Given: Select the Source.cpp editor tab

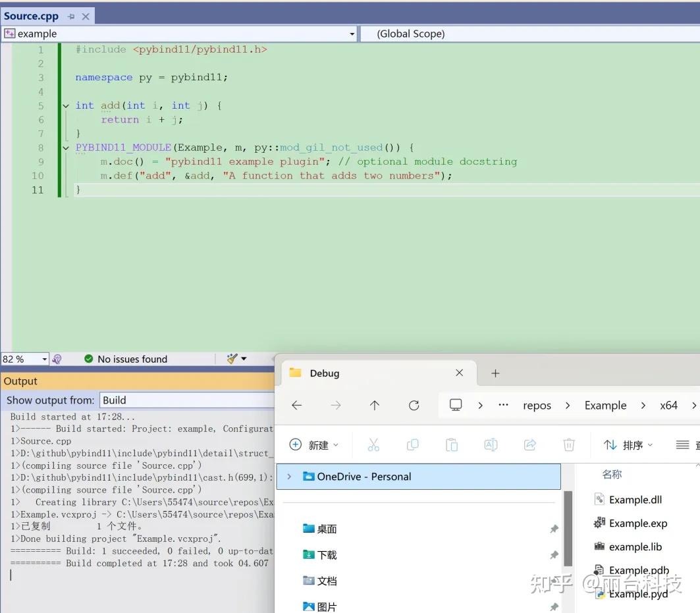Looking at the screenshot, I should click(31, 15).
